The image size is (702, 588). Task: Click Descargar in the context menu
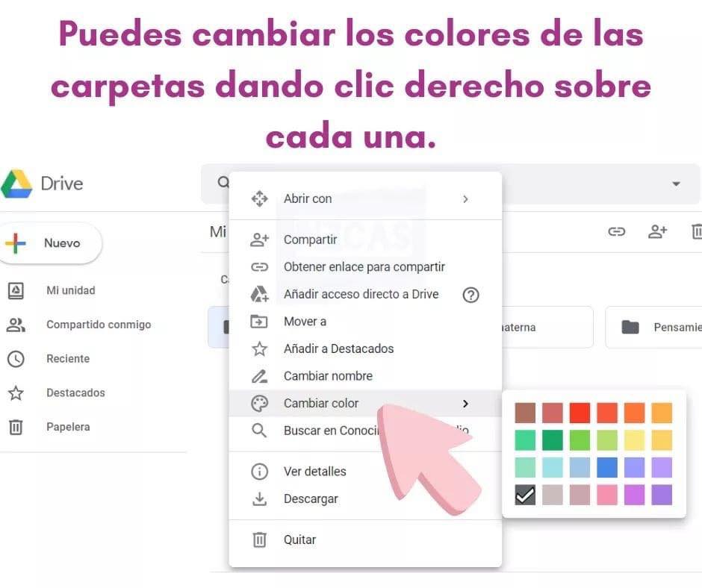click(311, 499)
